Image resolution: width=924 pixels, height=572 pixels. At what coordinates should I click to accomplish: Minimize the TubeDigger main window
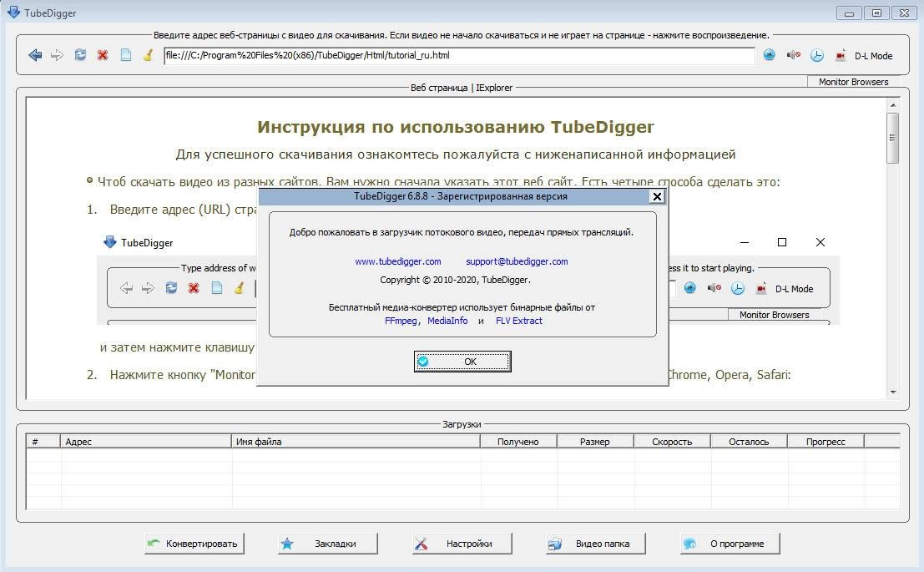point(849,13)
